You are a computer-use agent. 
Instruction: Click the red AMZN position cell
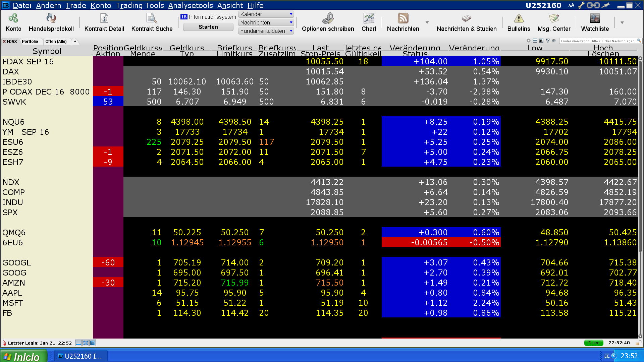tap(108, 283)
